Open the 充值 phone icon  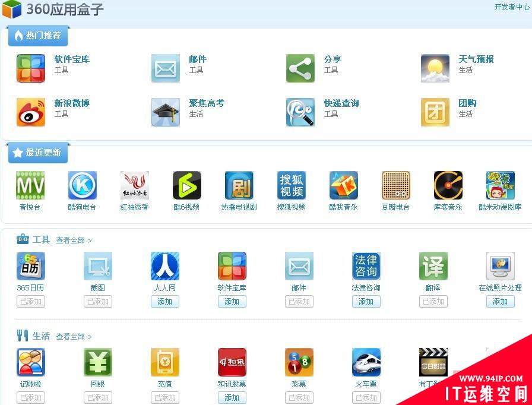pos(165,362)
